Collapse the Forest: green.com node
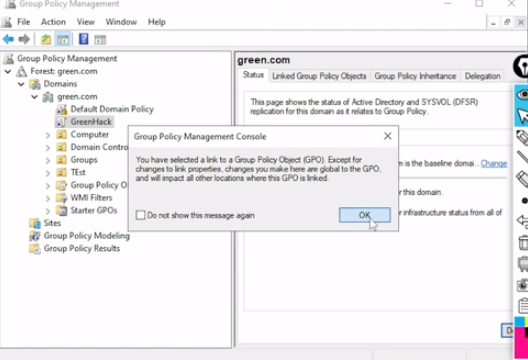The width and height of the screenshot is (528, 360). point(8,71)
